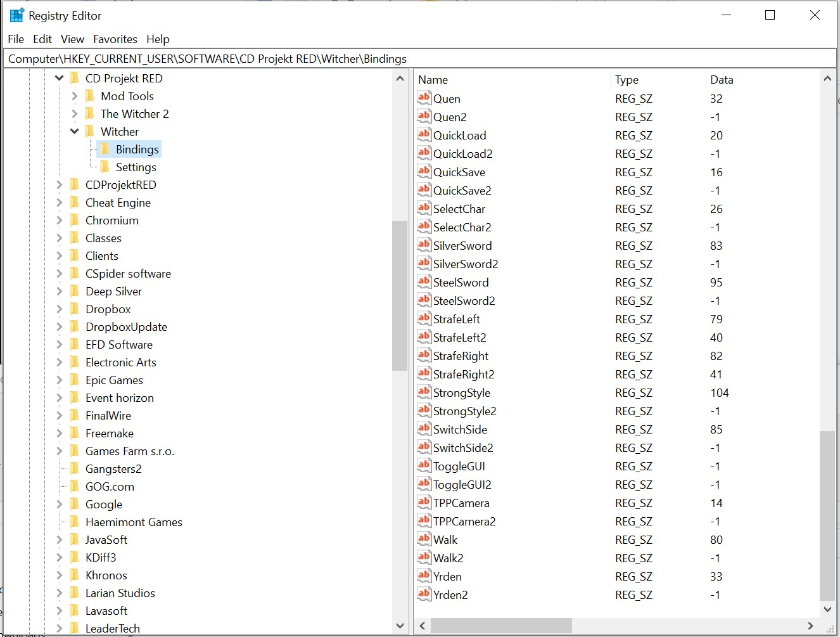This screenshot has height=637, width=840.
Task: Click the string icon next to Quen
Action: 424,98
